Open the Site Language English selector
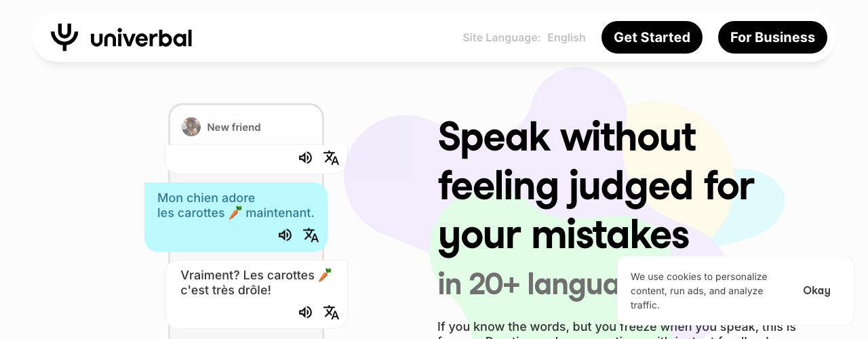The image size is (868, 339). click(x=566, y=37)
